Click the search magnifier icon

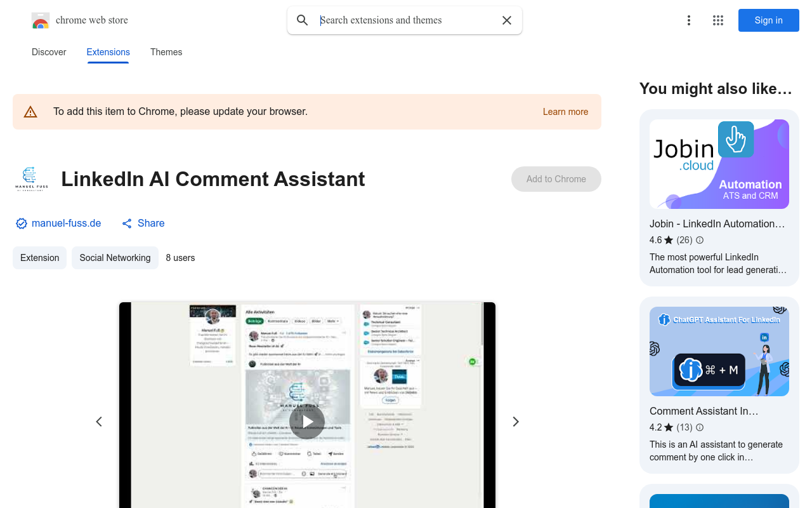point(303,20)
